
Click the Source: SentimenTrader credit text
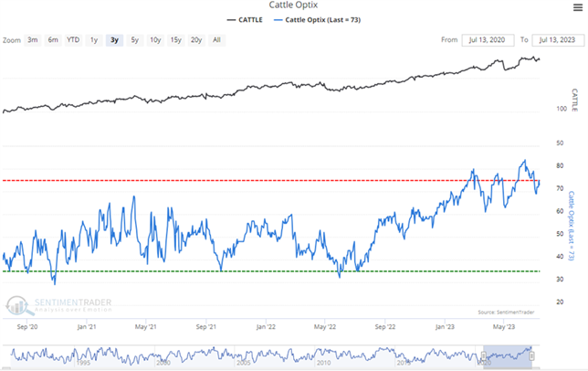point(511,313)
